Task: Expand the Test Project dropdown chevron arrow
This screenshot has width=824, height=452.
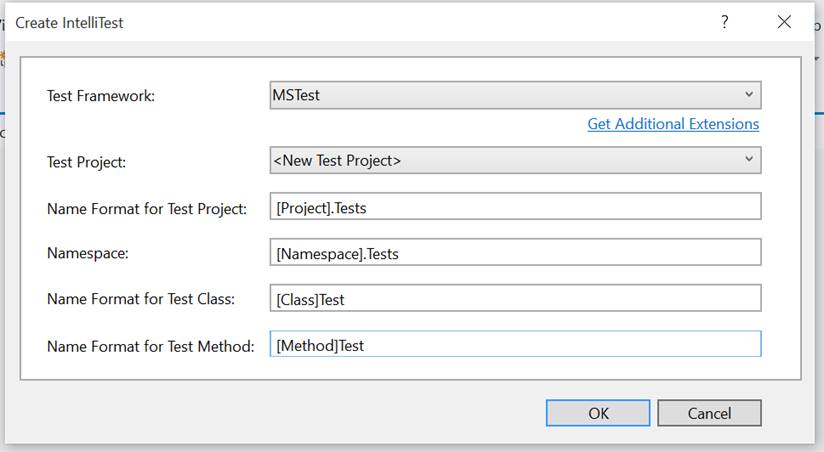Action: coord(748,160)
